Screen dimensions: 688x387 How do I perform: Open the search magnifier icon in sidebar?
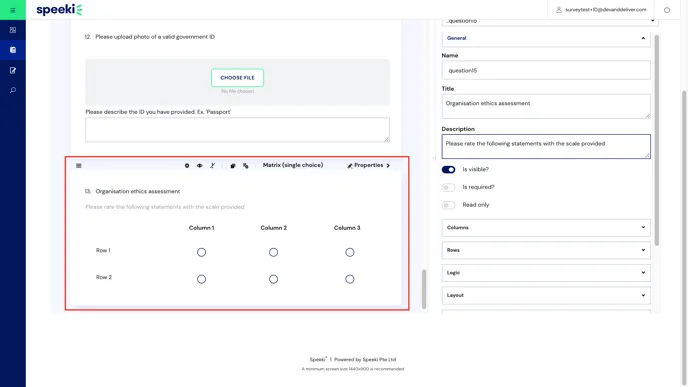[13, 90]
